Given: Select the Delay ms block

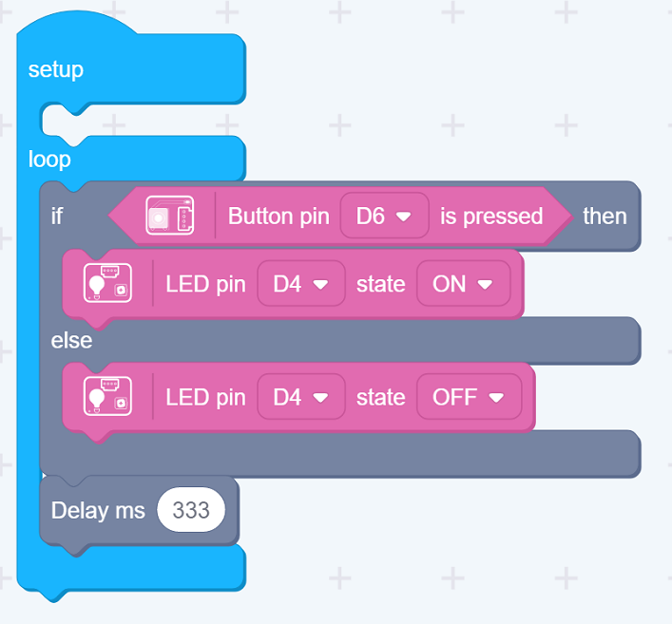Looking at the screenshot, I should coord(140,511).
